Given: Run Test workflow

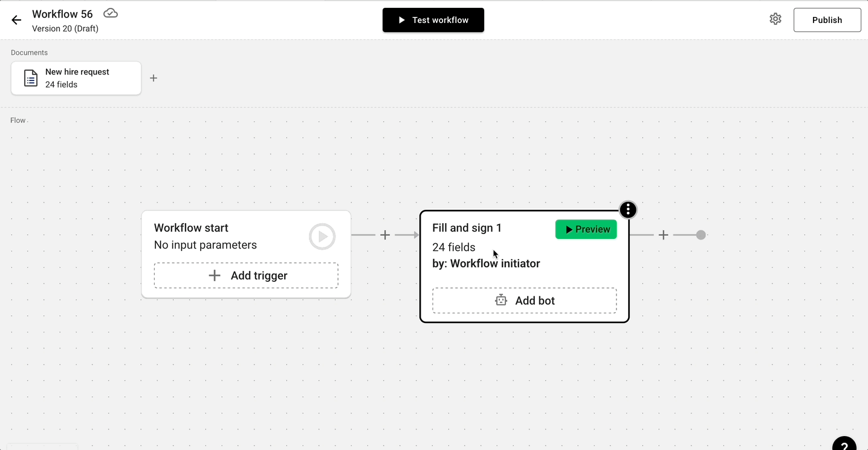Looking at the screenshot, I should [x=433, y=20].
